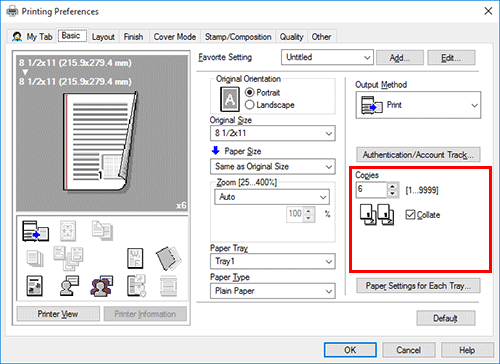500x364 pixels.
Task: Click the watermark page icon
Action: [135, 258]
